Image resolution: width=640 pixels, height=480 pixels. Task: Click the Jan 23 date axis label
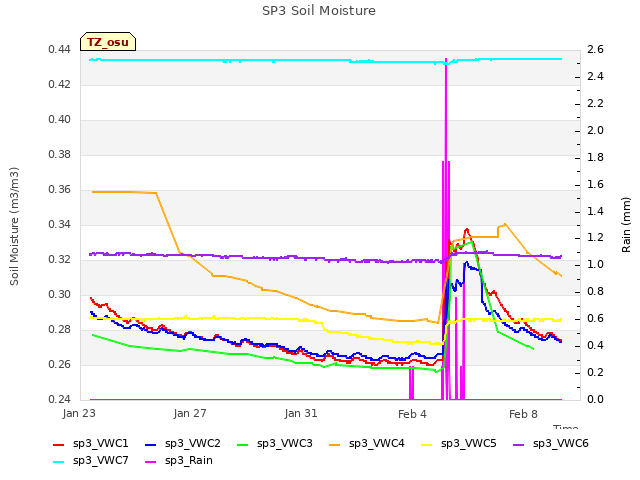click(x=79, y=413)
